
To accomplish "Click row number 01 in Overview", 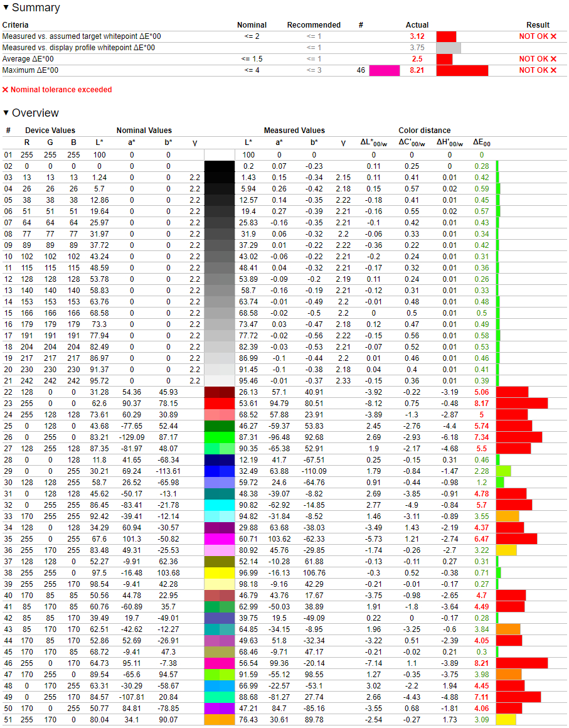I will [8, 155].
